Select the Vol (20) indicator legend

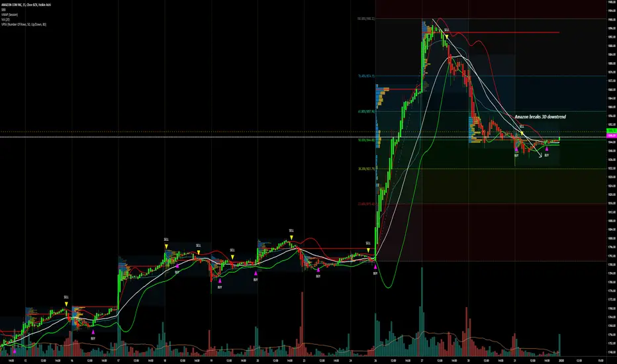coord(5,19)
